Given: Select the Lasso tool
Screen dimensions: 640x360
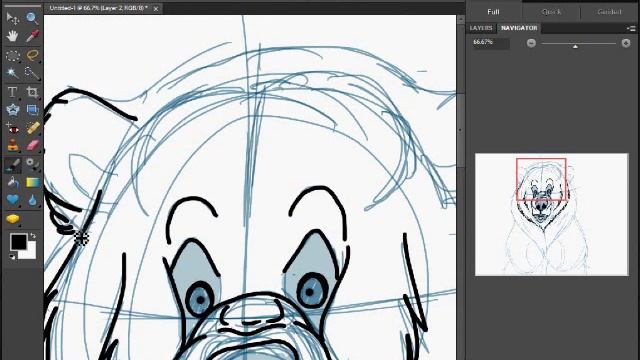Looking at the screenshot, I should pyautogui.click(x=32, y=55).
